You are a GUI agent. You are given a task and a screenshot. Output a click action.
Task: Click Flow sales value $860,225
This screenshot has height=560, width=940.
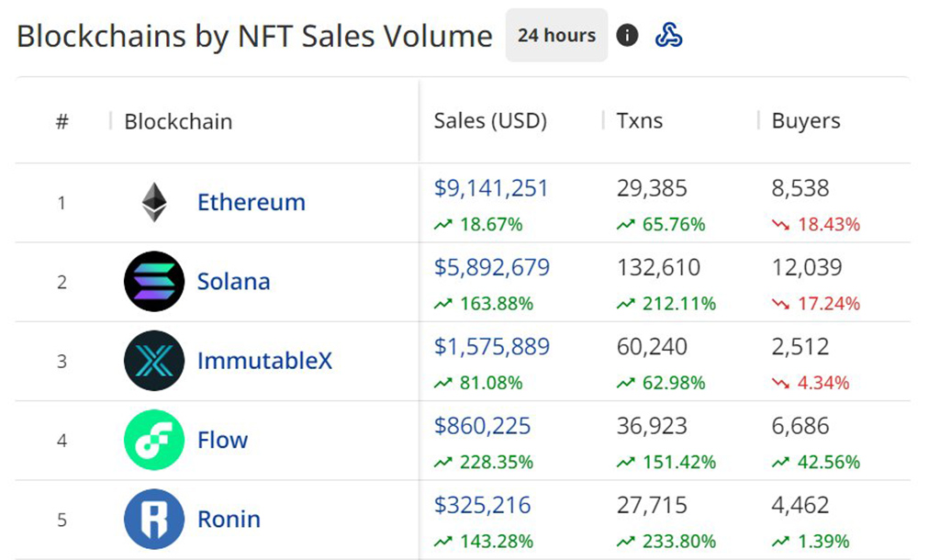(482, 426)
